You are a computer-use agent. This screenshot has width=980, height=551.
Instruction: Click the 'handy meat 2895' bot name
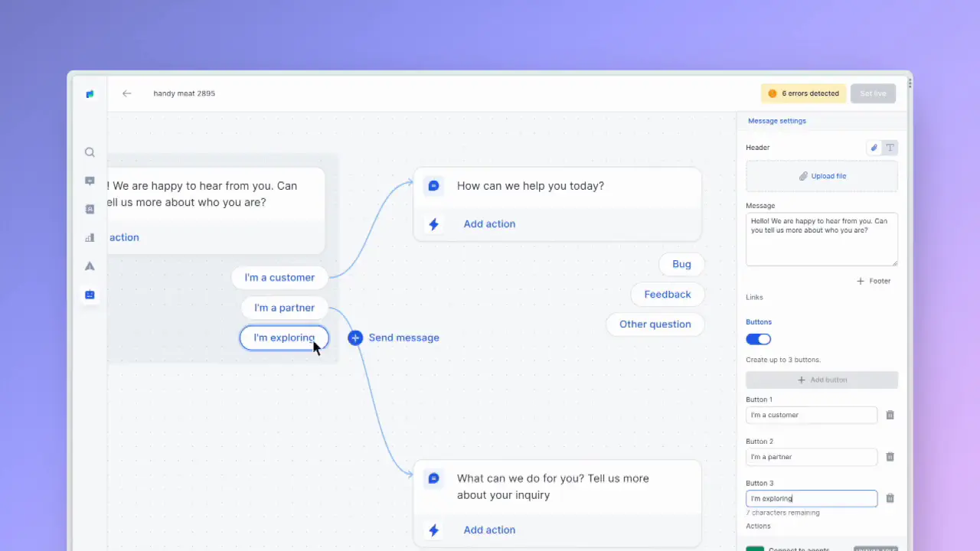(185, 93)
